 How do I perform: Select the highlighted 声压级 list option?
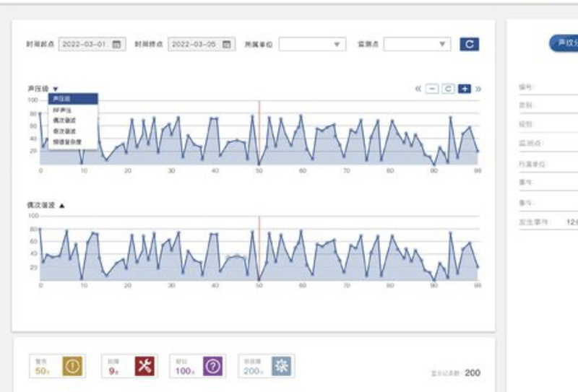[73, 99]
